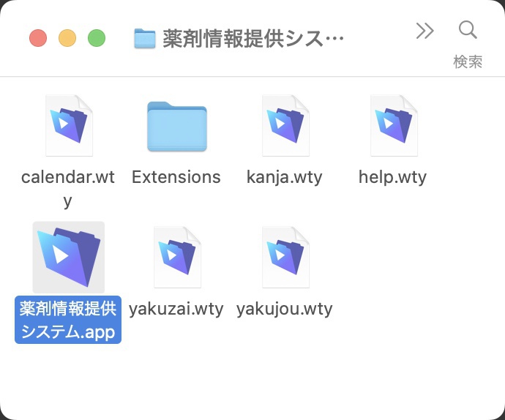Click the 検索 label under search icon
Screen dimensions: 505x420
point(468,62)
